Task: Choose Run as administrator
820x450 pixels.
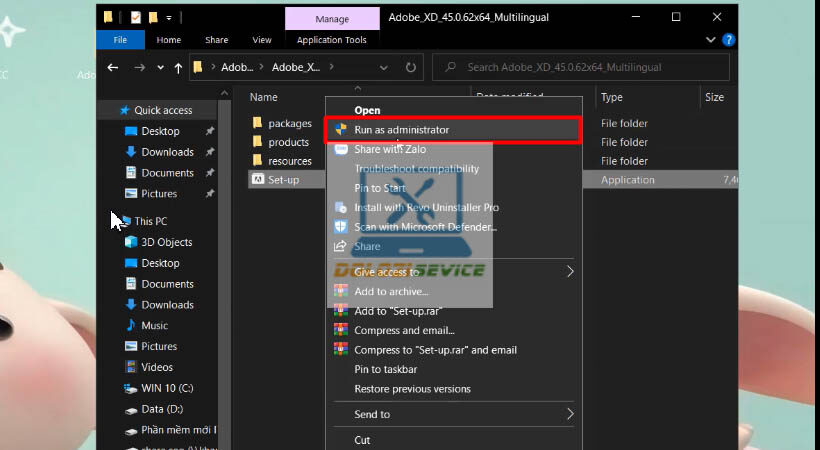Action: 453,130
